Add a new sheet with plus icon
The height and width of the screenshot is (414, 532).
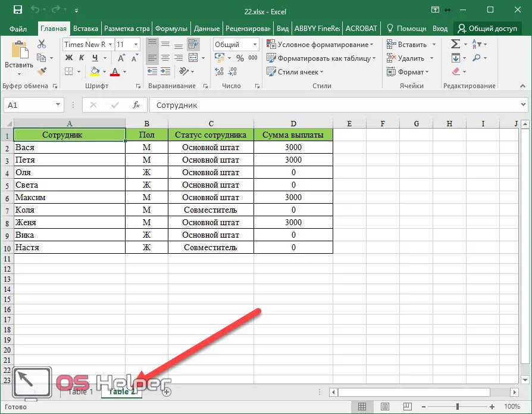coord(166,392)
